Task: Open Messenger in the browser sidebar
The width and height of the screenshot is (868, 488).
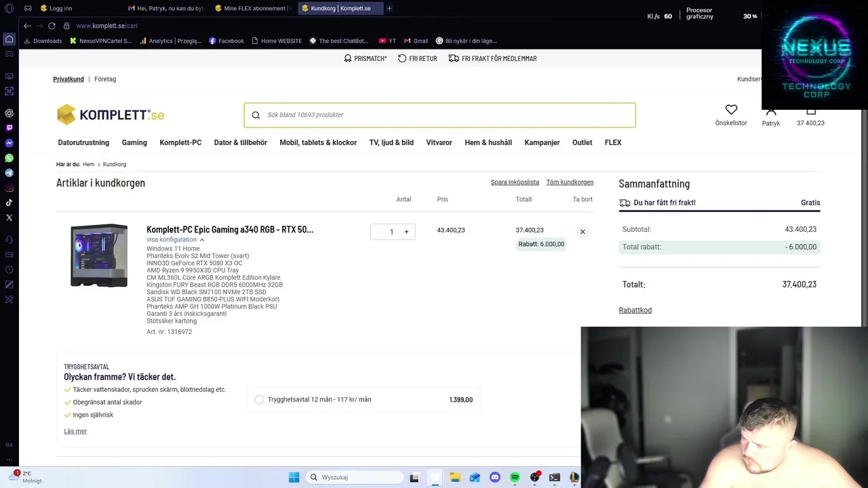Action: [9, 143]
